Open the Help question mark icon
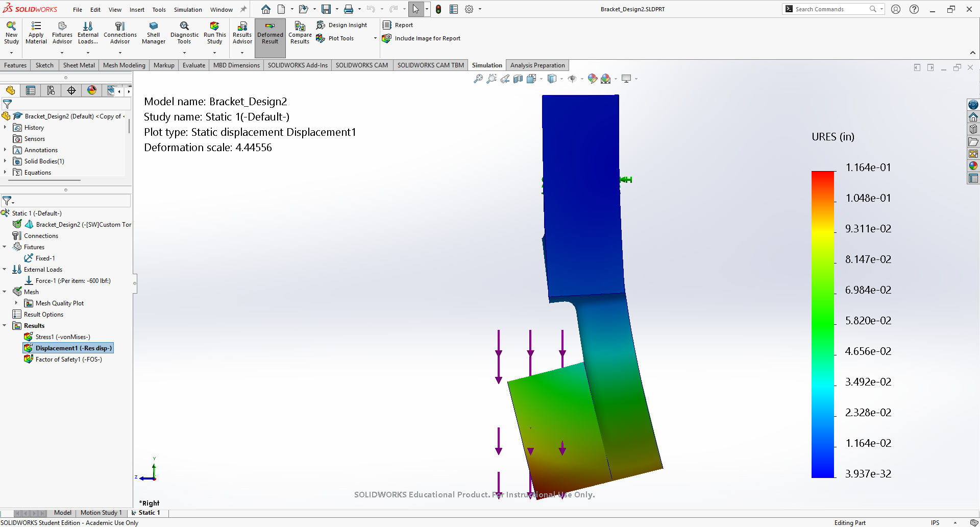This screenshot has height=527, width=980. [914, 9]
